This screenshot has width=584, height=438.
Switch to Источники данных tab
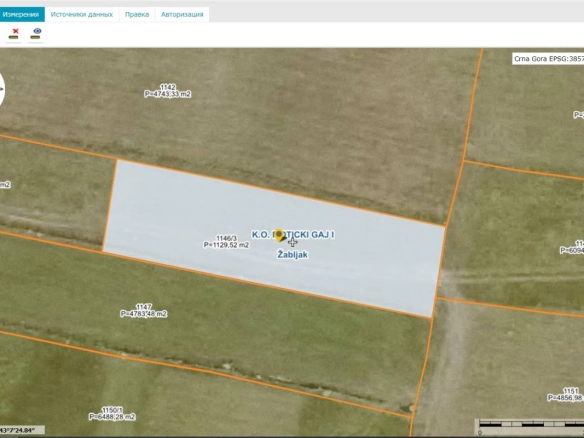(x=82, y=15)
